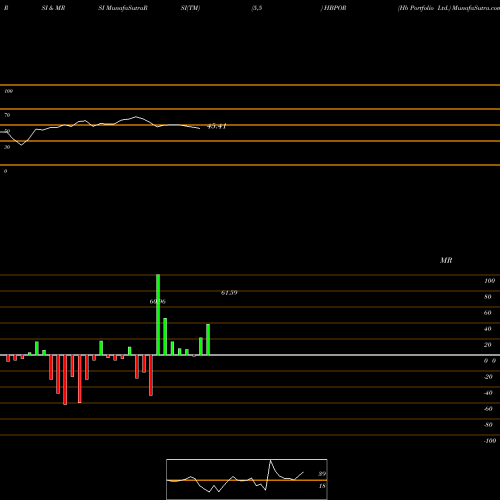
Task: Click the RSI axis label 30
Action: pyautogui.click(x=7, y=147)
